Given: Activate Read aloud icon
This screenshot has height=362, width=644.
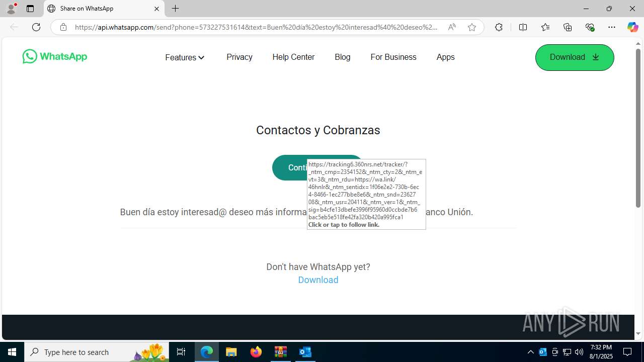Looking at the screenshot, I should [x=452, y=27].
